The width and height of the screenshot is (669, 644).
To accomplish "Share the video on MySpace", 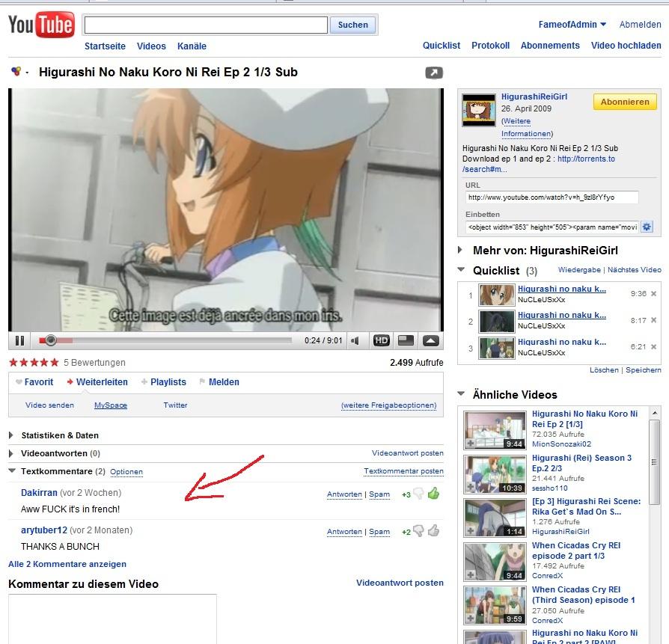I will (x=111, y=405).
